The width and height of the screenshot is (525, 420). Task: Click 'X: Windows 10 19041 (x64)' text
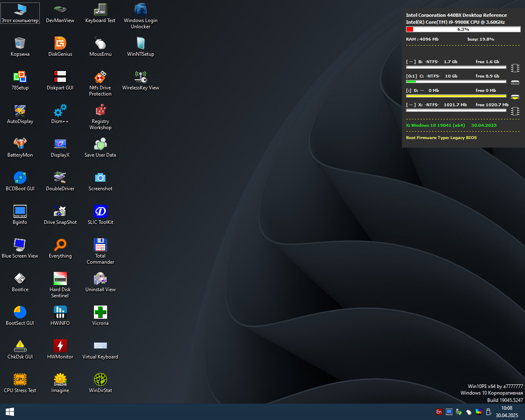436,126
